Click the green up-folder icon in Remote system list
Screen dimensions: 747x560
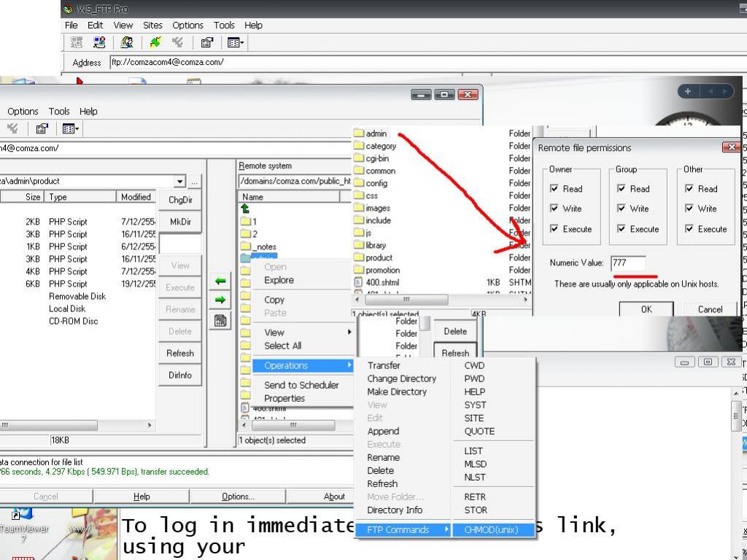pyautogui.click(x=245, y=209)
